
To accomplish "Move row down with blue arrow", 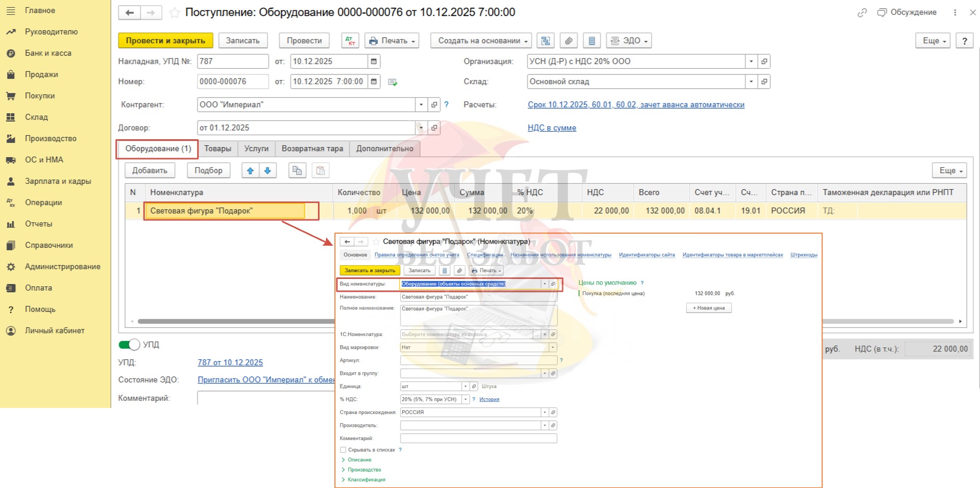I will (268, 171).
